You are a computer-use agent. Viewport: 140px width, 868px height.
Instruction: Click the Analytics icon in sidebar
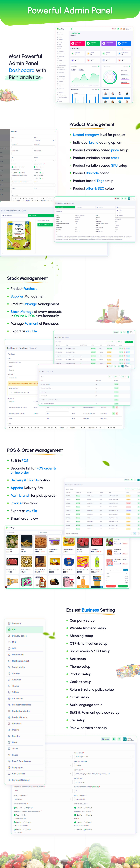coord(9,680)
